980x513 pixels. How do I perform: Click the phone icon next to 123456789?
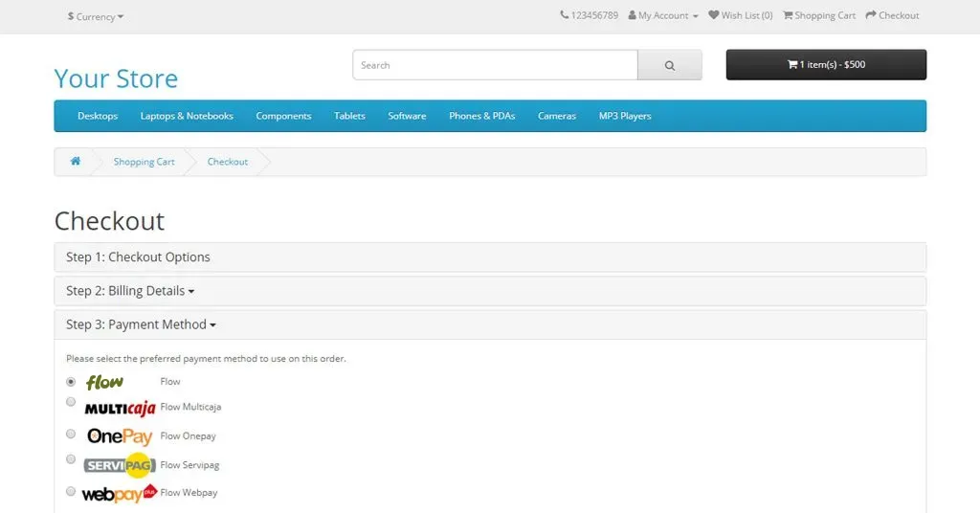coord(565,15)
